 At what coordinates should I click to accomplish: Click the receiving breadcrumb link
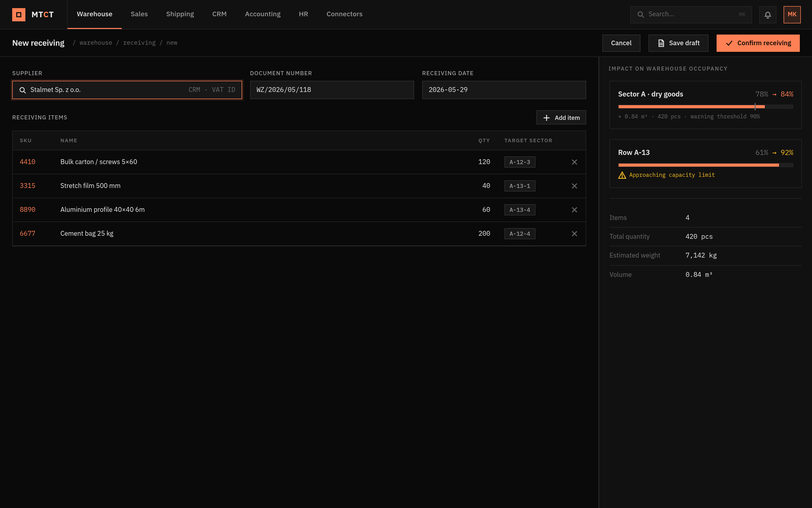pos(139,43)
